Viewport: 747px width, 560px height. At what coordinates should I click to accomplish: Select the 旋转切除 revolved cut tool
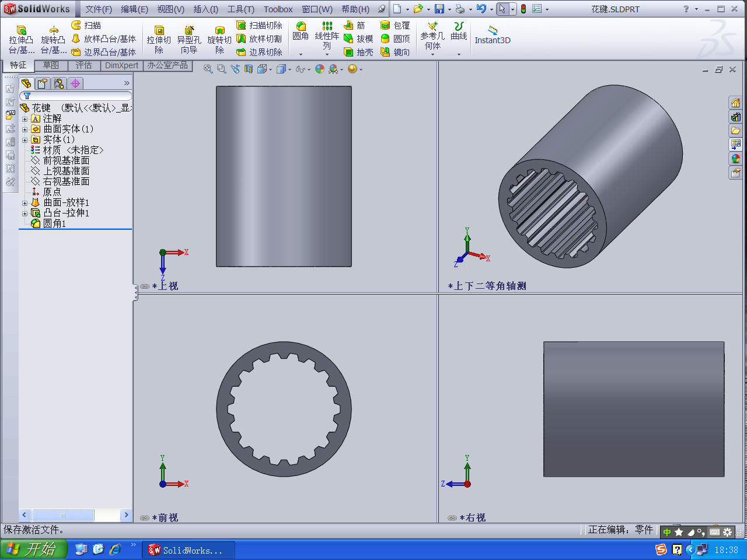click(219, 40)
